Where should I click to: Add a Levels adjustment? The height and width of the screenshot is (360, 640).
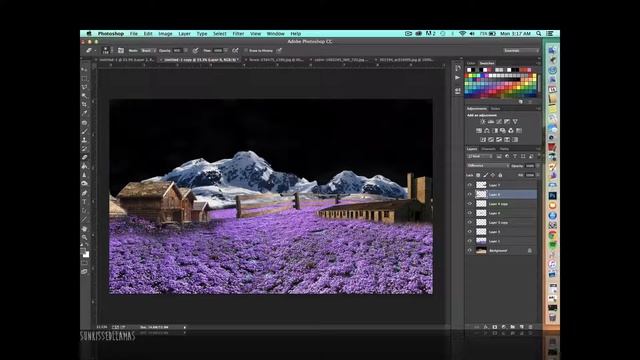coord(491,122)
